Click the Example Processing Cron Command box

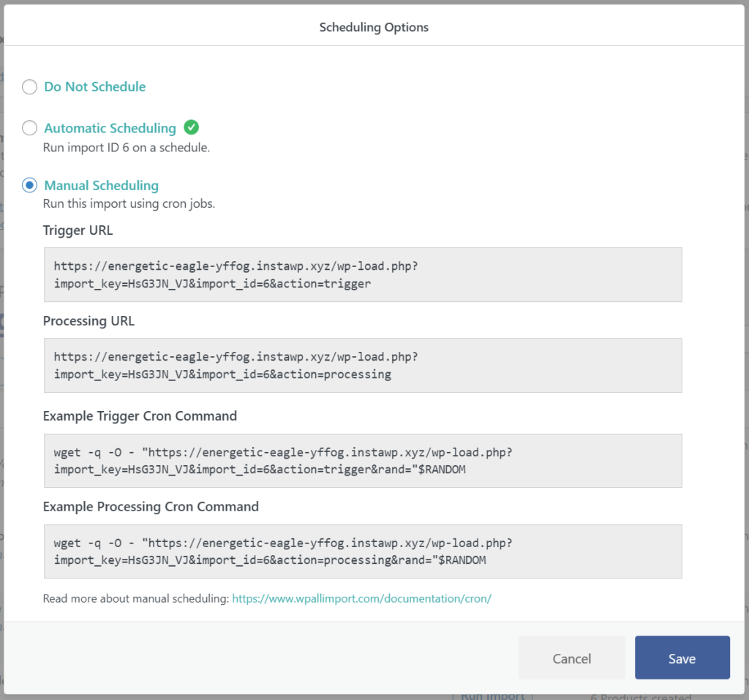[363, 552]
